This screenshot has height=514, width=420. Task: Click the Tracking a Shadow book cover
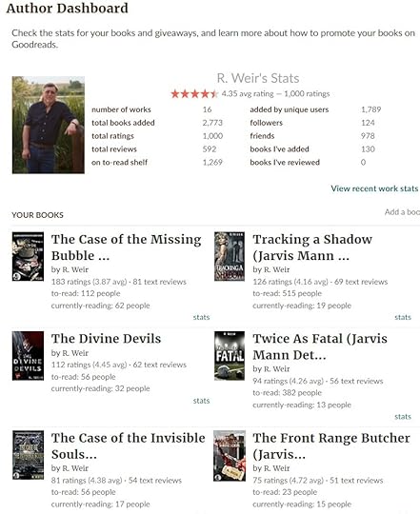click(x=230, y=256)
